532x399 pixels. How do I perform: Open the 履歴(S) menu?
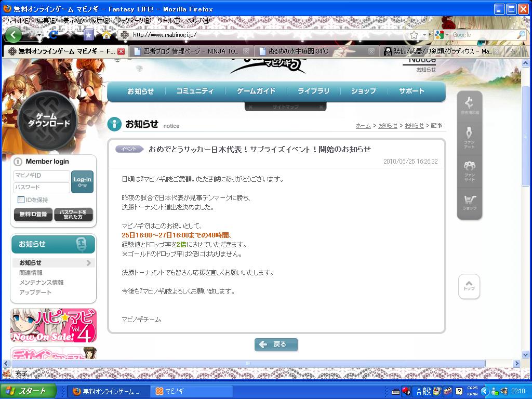(x=100, y=20)
